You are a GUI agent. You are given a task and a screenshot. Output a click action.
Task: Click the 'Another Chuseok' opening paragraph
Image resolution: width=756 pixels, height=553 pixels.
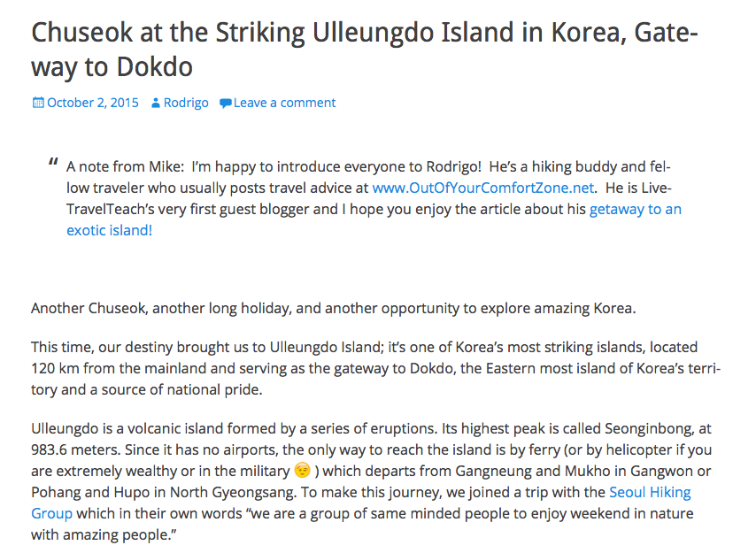tap(334, 308)
